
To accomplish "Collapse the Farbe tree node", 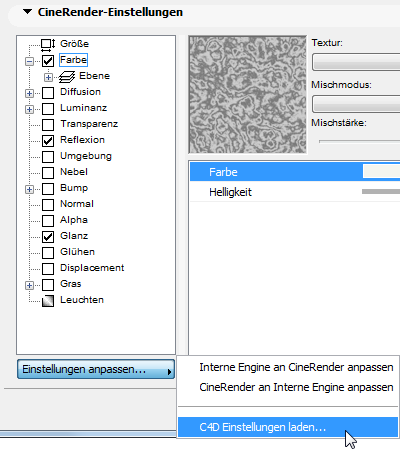I will 29,61.
